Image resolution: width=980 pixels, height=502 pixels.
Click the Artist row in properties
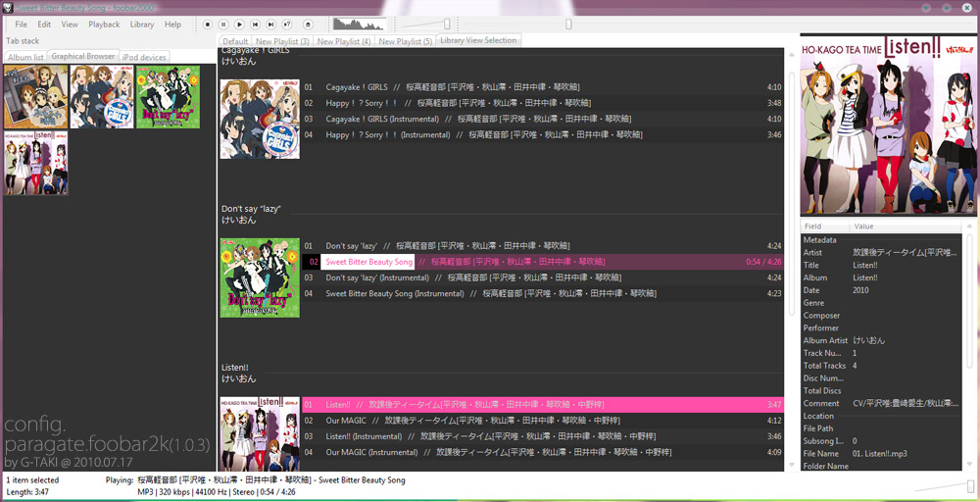click(881, 253)
